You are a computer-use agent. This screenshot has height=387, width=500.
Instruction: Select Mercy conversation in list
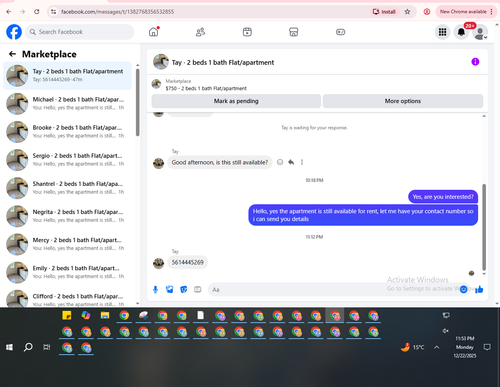[67, 244]
